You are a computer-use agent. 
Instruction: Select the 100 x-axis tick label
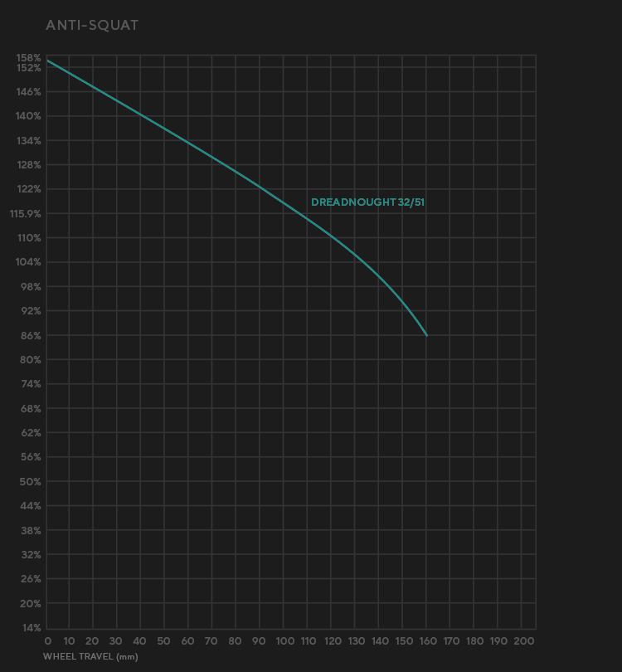click(284, 641)
